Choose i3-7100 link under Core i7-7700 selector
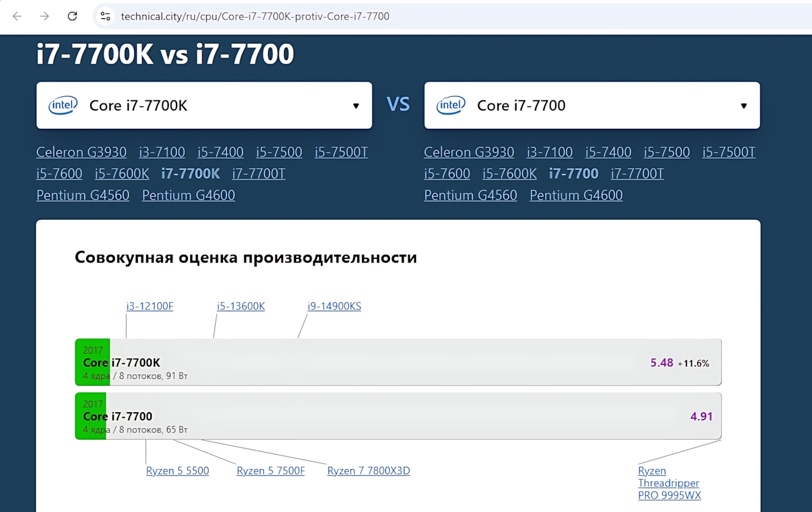812x512 pixels. tap(550, 152)
